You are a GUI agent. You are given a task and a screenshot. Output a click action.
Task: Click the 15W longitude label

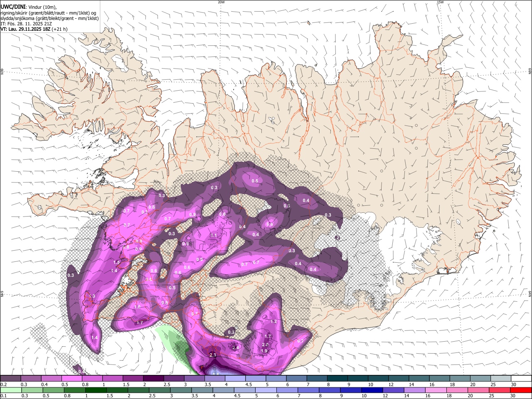(x=440, y=2)
